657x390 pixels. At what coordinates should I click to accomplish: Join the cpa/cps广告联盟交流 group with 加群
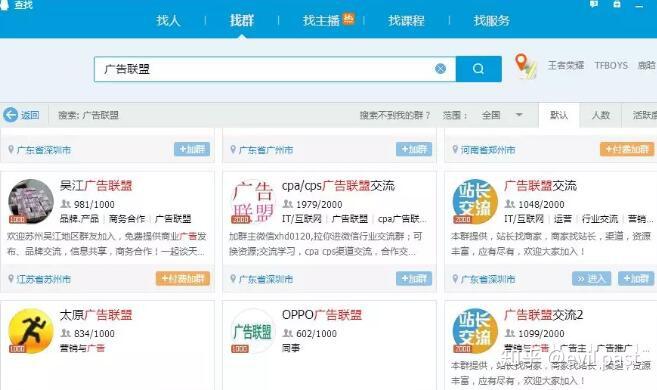(x=414, y=279)
